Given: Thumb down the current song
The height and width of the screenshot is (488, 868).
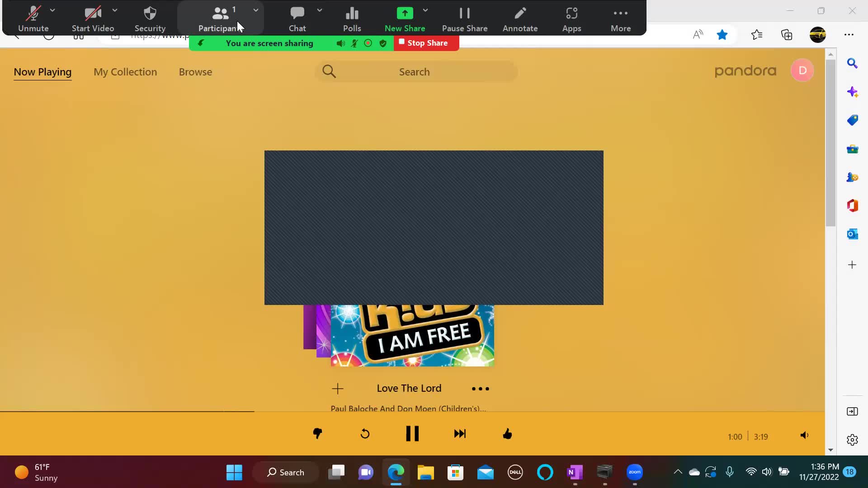Looking at the screenshot, I should tap(318, 434).
